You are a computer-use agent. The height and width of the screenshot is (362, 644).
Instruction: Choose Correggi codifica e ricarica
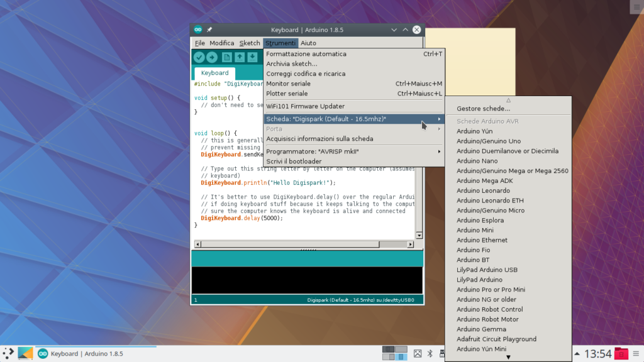tap(354, 74)
